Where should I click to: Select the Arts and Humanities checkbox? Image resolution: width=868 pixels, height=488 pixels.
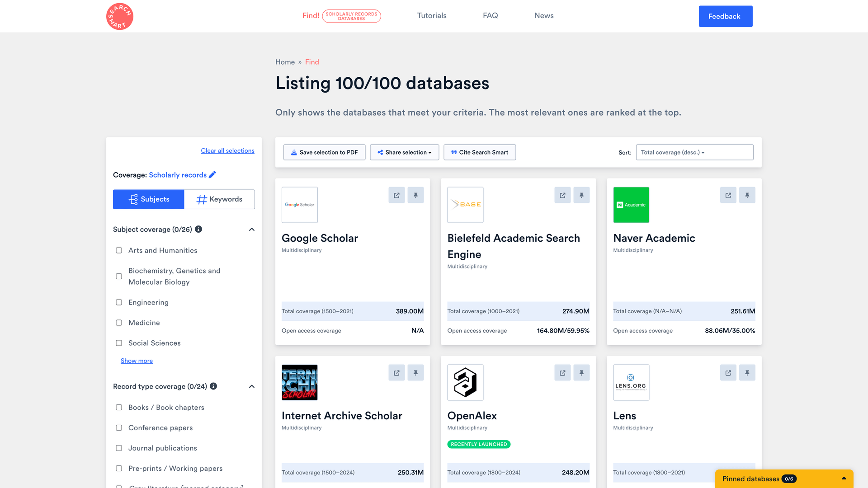118,250
